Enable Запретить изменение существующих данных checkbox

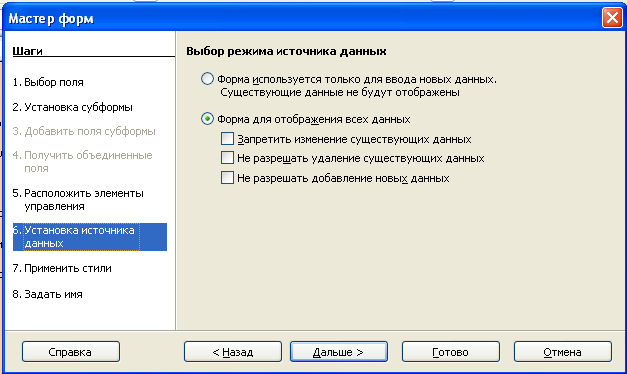pos(228,139)
